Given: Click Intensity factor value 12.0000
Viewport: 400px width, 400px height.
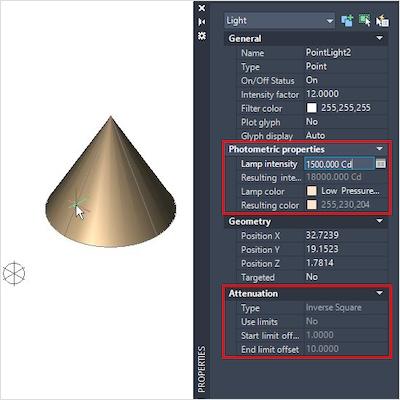Looking at the screenshot, I should point(322,94).
